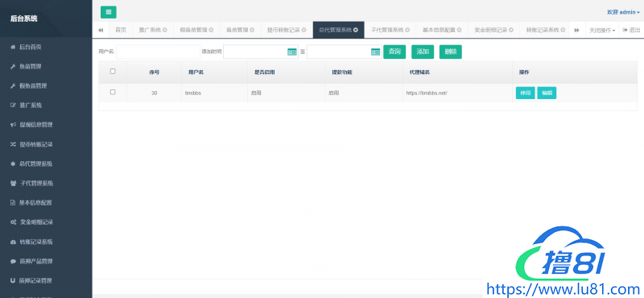This screenshot has width=644, height=298.
Task: Switch to the 转账记录系统 tab
Action: (x=543, y=30)
